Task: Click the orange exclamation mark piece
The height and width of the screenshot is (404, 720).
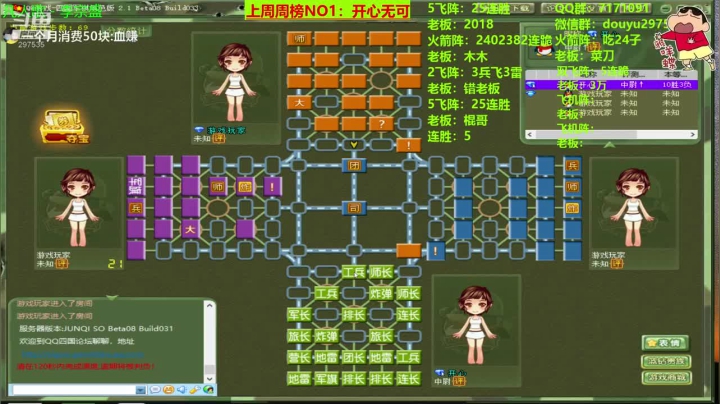Action: pos(408,145)
